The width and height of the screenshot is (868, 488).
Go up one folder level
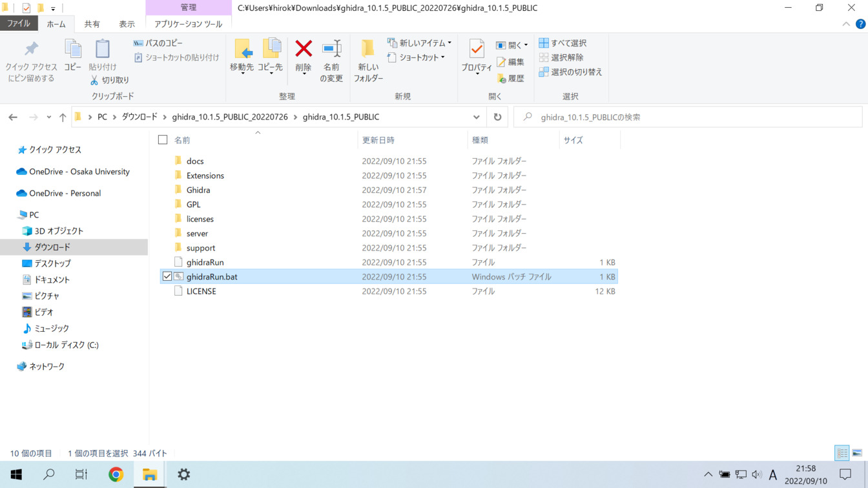pos(63,117)
